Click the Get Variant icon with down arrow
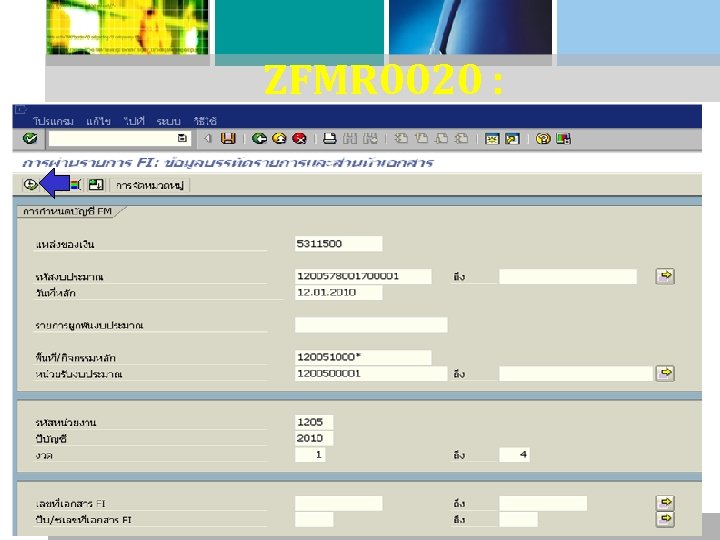Image resolution: width=720 pixels, height=540 pixels. coord(96,185)
